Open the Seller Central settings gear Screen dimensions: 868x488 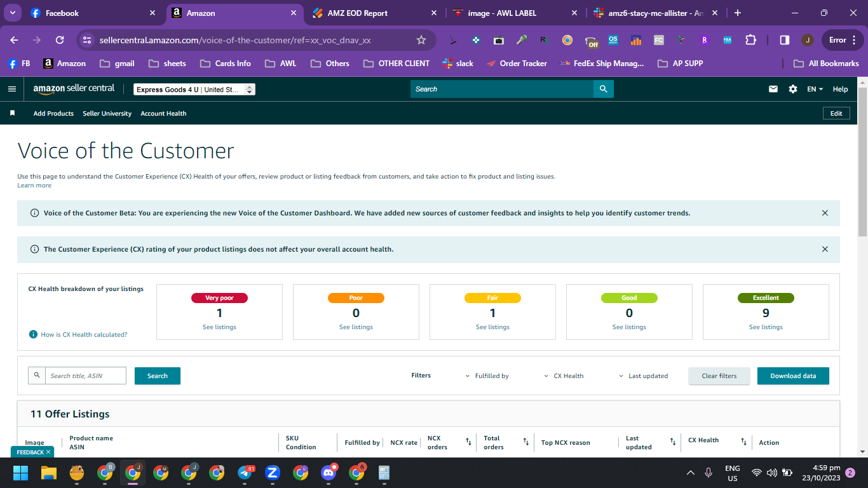[793, 89]
